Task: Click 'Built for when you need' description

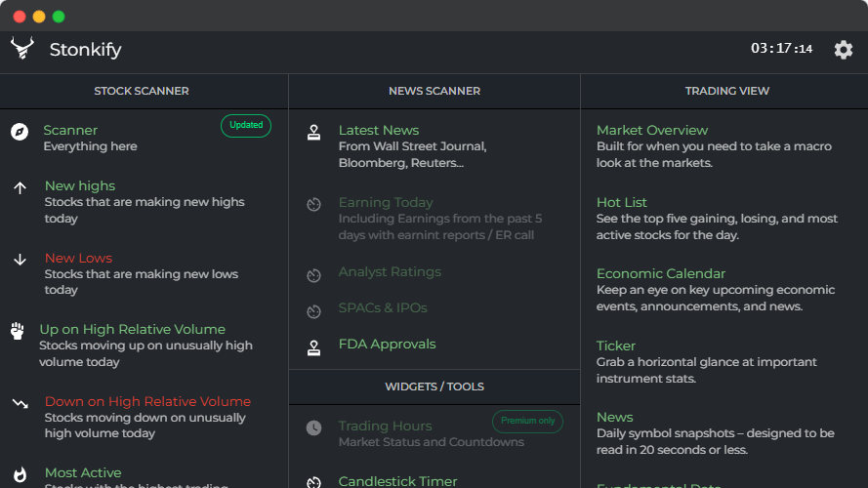Action: 714,155
